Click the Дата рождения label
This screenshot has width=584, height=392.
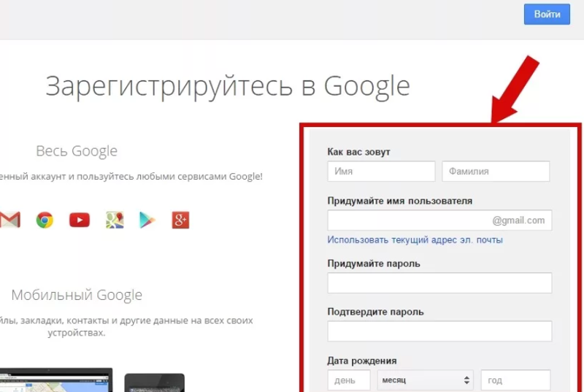tap(362, 361)
